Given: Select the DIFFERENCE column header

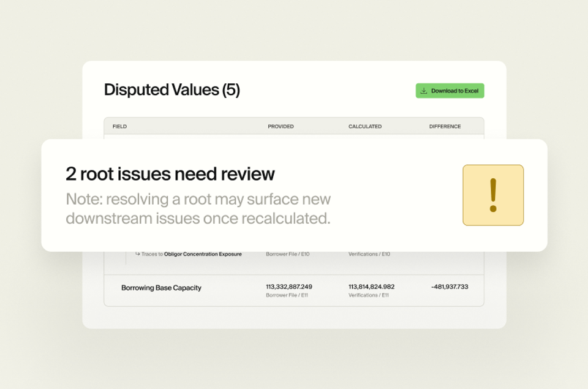Looking at the screenshot, I should [445, 126].
